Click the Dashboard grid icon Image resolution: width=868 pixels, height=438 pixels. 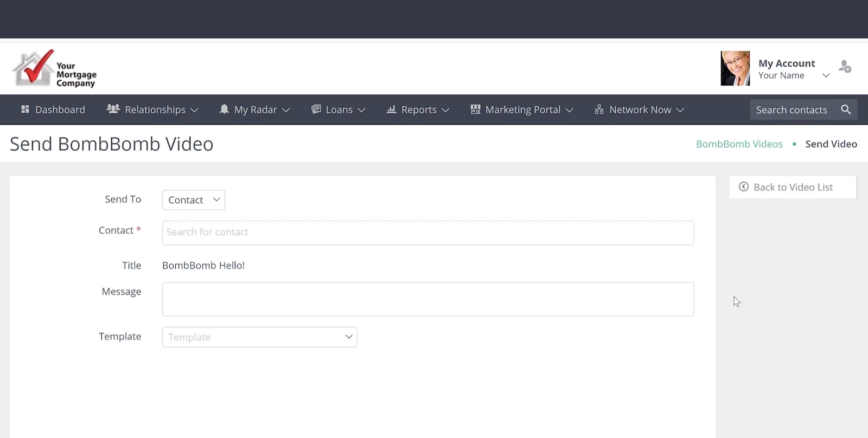(25, 109)
